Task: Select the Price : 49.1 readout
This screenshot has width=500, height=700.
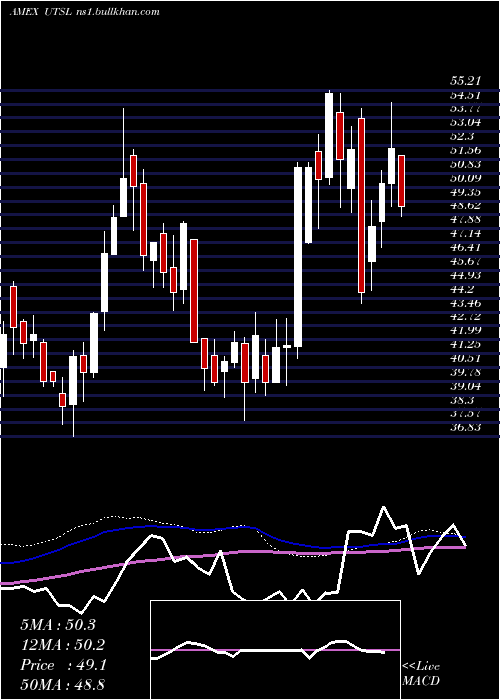Action: pyautogui.click(x=63, y=665)
